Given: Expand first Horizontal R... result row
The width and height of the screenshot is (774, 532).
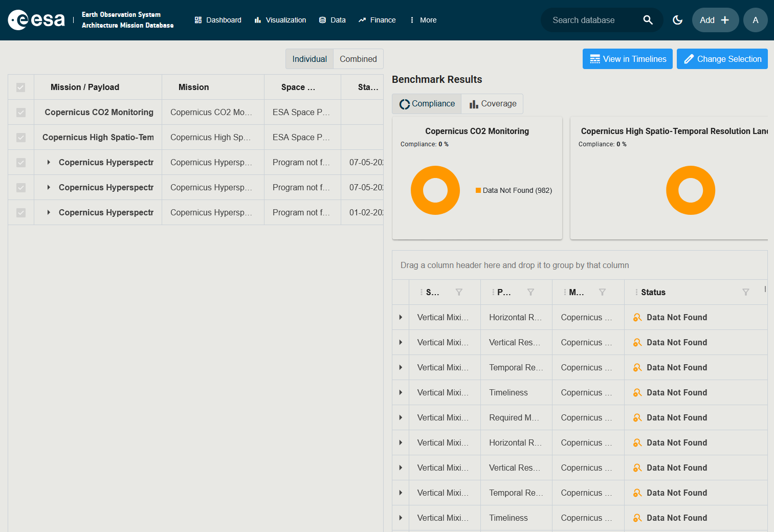Looking at the screenshot, I should click(x=401, y=317).
